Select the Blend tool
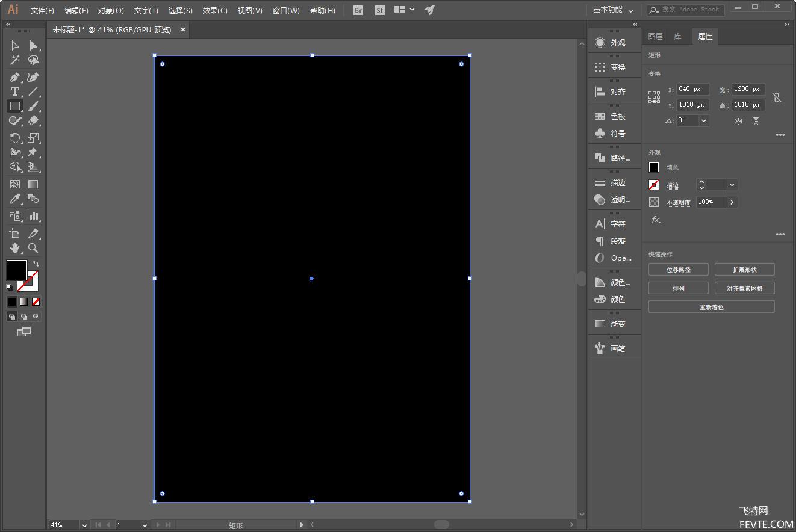This screenshot has height=532, width=796. click(34, 199)
